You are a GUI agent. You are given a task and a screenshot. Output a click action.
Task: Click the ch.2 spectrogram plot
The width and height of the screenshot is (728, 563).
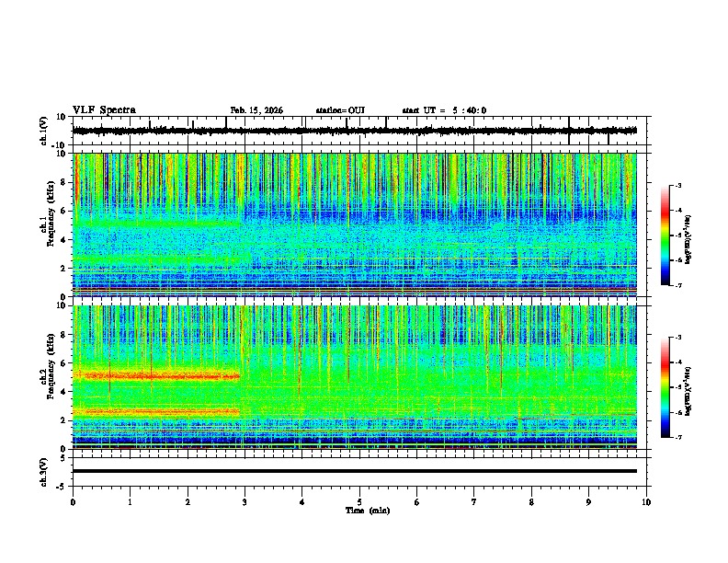pyautogui.click(x=355, y=377)
